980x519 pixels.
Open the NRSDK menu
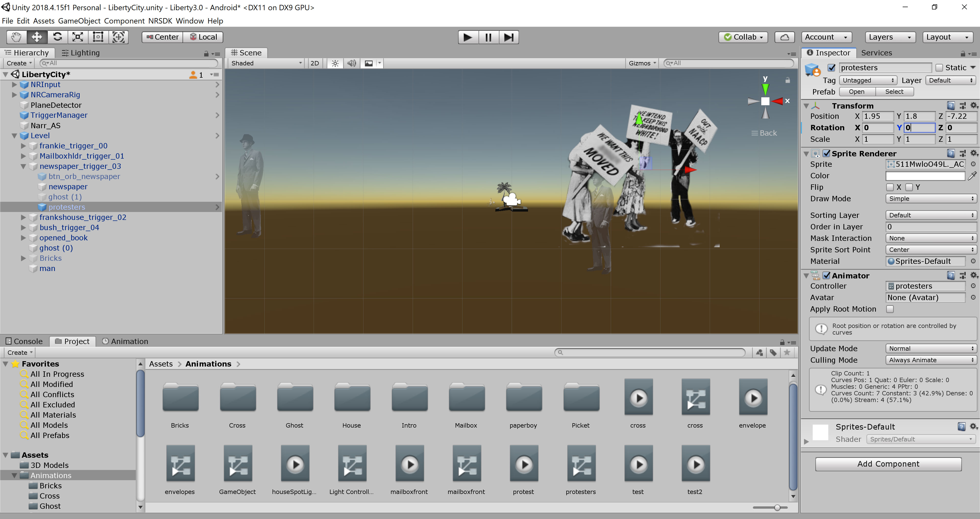click(160, 21)
